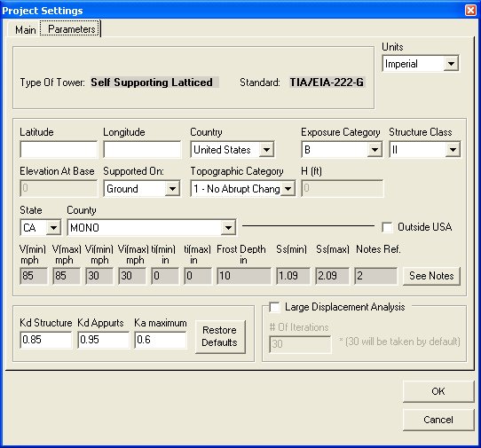This screenshot has width=481, height=448.
Task: Click the V(max) value 85 field
Action: click(x=67, y=276)
